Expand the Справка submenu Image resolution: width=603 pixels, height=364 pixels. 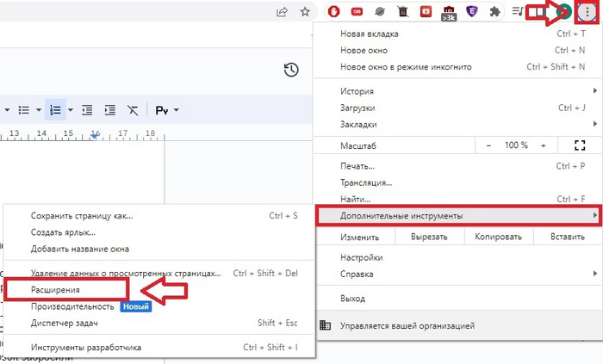point(458,274)
